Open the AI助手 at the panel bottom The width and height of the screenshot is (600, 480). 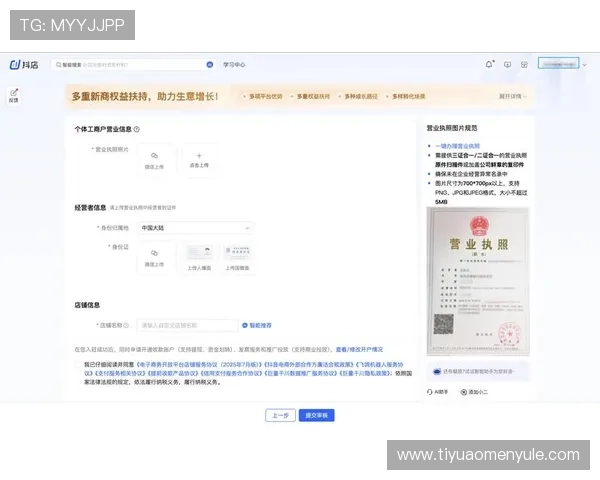(x=437, y=392)
